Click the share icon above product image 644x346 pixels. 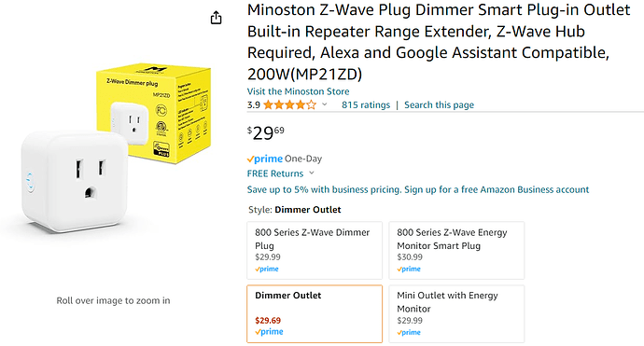coord(216,18)
